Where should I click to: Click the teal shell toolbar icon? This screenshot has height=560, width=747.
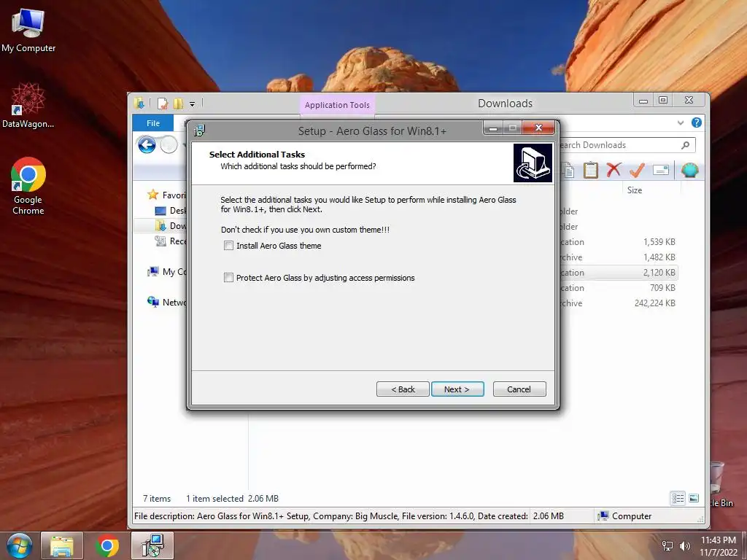pos(689,170)
